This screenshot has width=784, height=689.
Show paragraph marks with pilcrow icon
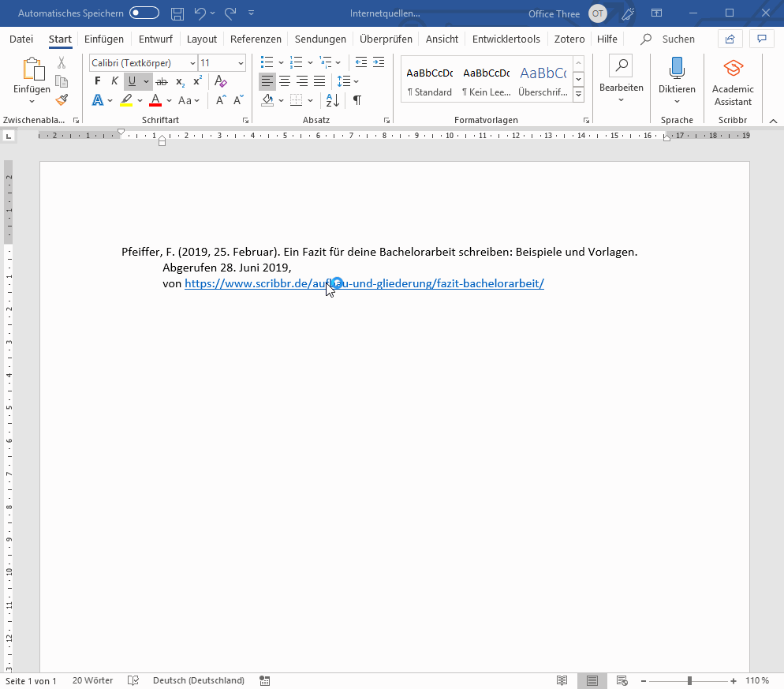(357, 100)
